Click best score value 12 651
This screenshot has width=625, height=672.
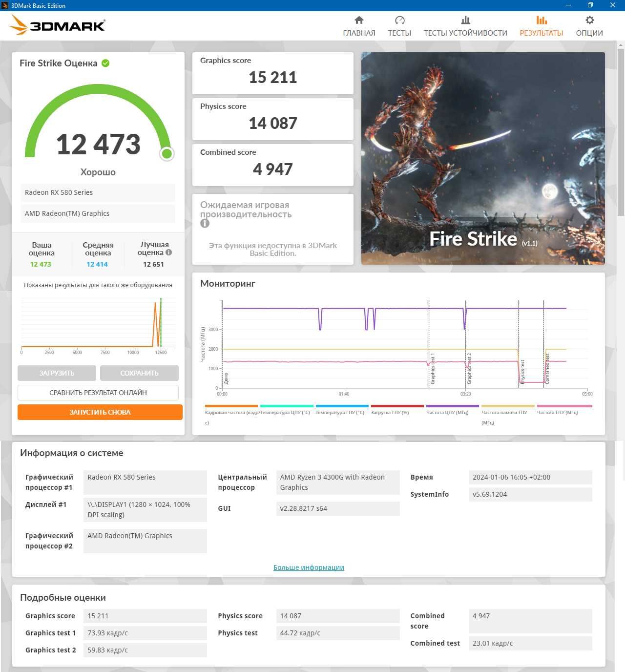pyautogui.click(x=153, y=264)
